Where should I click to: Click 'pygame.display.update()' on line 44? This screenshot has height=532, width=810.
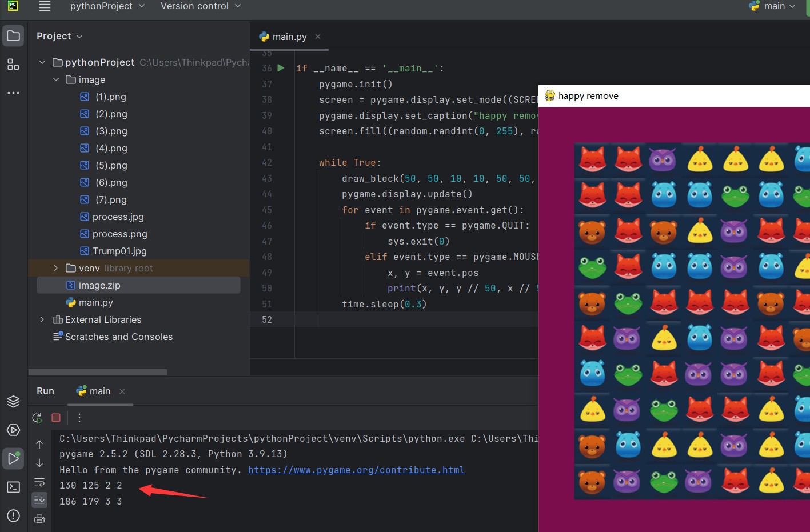click(x=407, y=194)
